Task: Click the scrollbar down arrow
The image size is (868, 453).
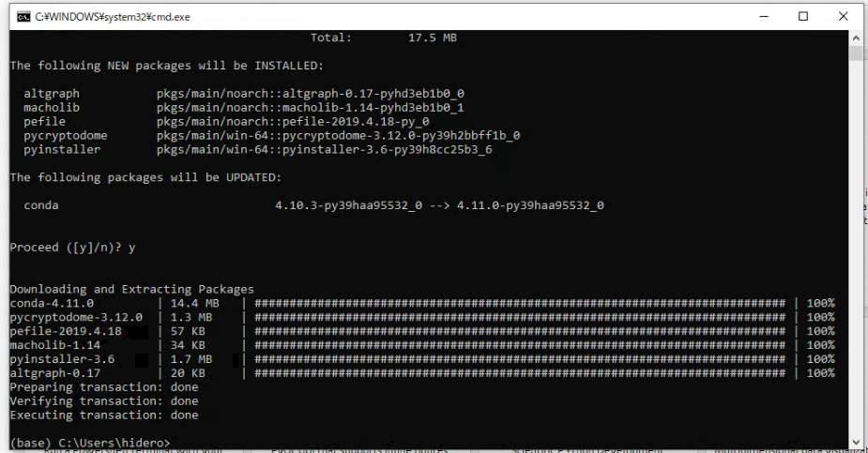Action: (857, 443)
